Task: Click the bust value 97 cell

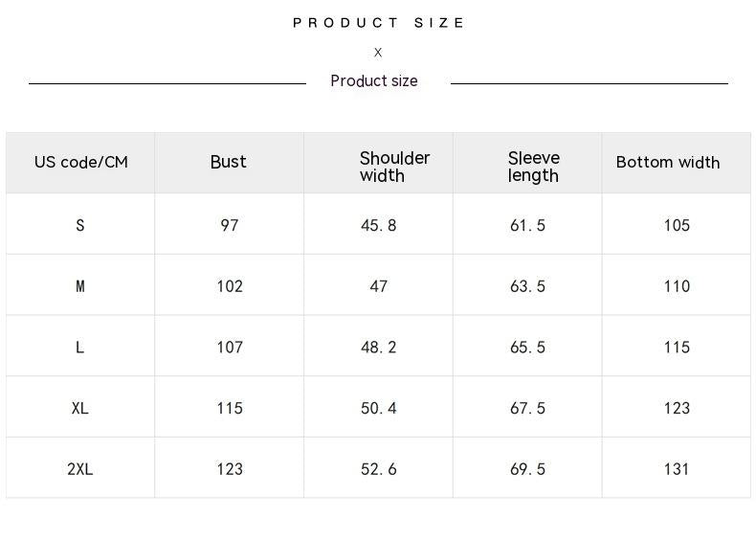Action: click(x=230, y=225)
